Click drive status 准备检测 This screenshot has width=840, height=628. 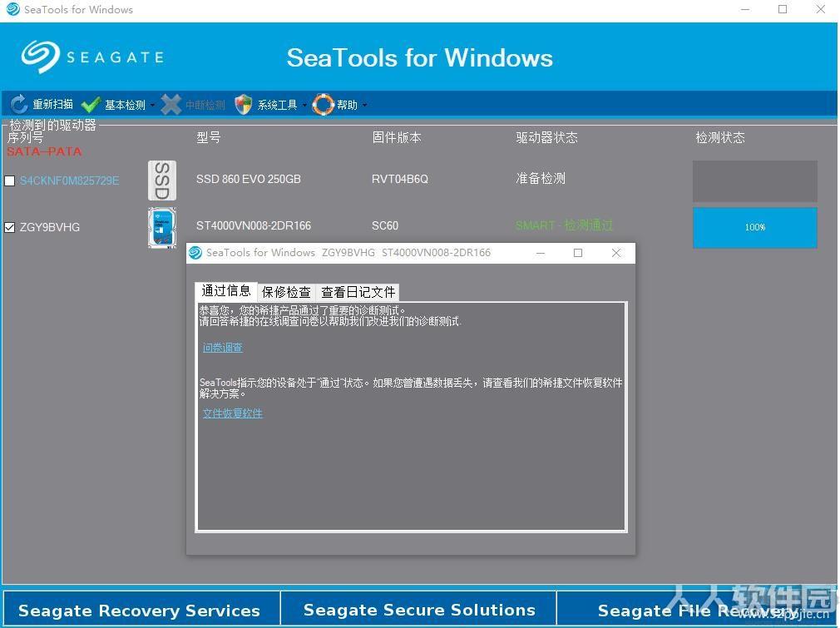point(541,179)
